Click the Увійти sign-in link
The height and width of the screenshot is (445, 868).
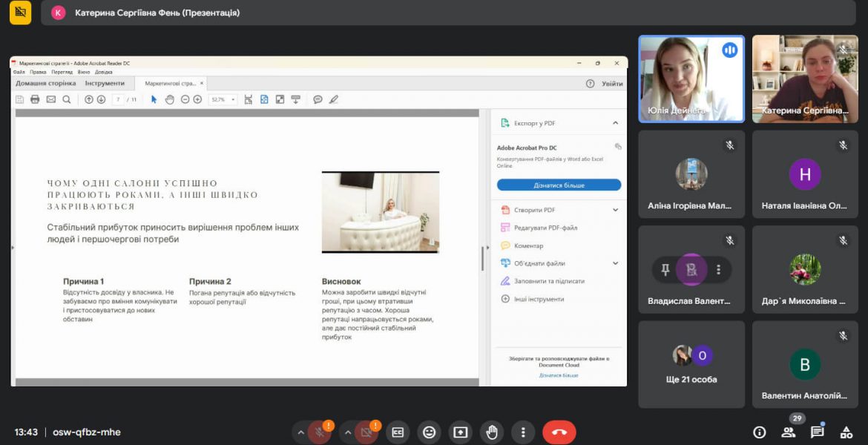point(612,84)
